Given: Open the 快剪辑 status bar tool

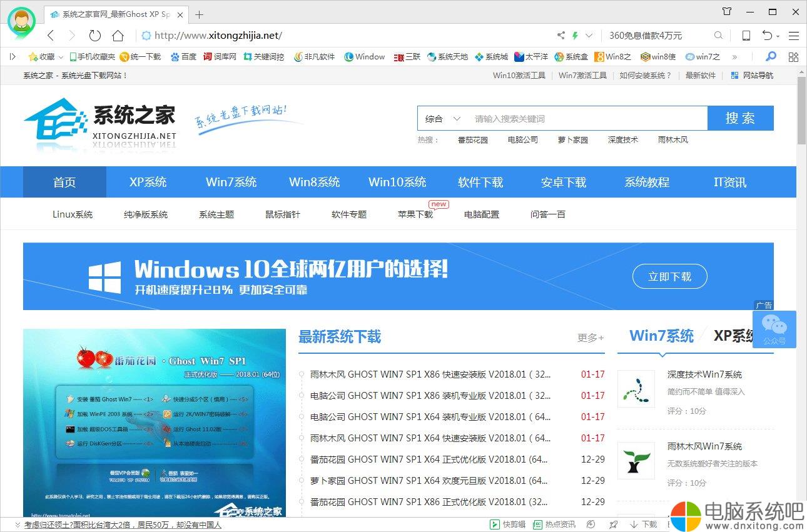Looking at the screenshot, I should (509, 524).
